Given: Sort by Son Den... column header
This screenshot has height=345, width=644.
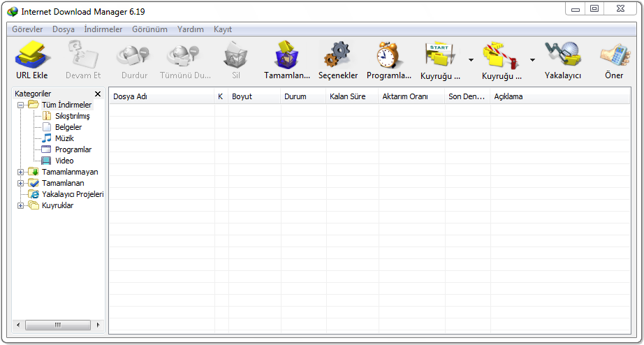Looking at the screenshot, I should [467, 97].
